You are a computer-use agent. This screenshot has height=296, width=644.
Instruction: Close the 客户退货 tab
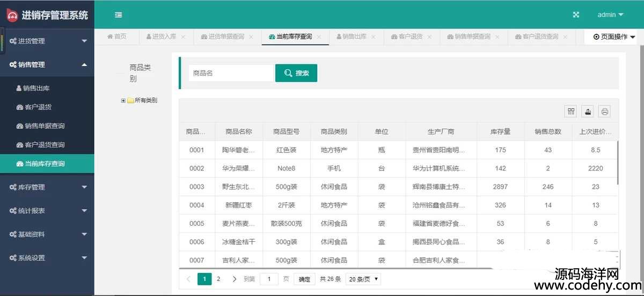tap(429, 37)
